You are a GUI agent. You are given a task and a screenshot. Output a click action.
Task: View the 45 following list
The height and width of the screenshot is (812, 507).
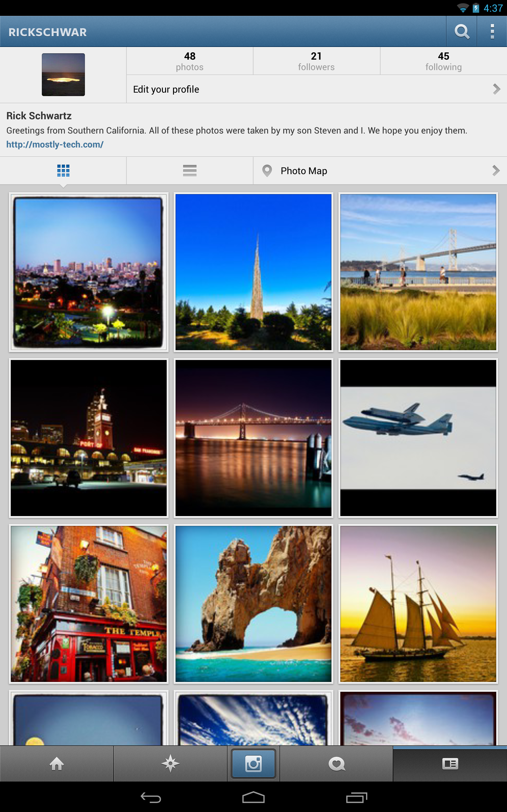point(443,61)
